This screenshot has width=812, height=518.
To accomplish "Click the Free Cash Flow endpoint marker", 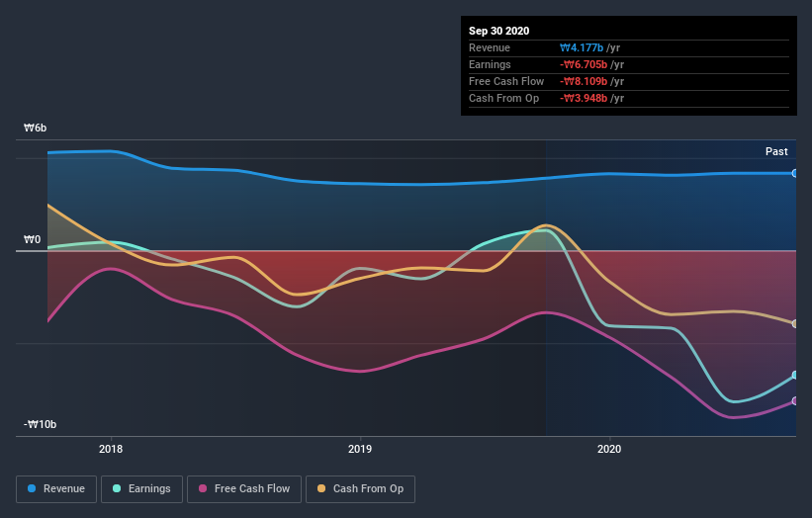I will (x=795, y=400).
